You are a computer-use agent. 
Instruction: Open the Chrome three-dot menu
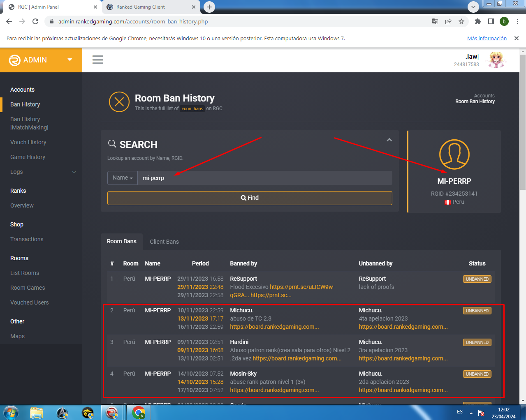click(517, 21)
